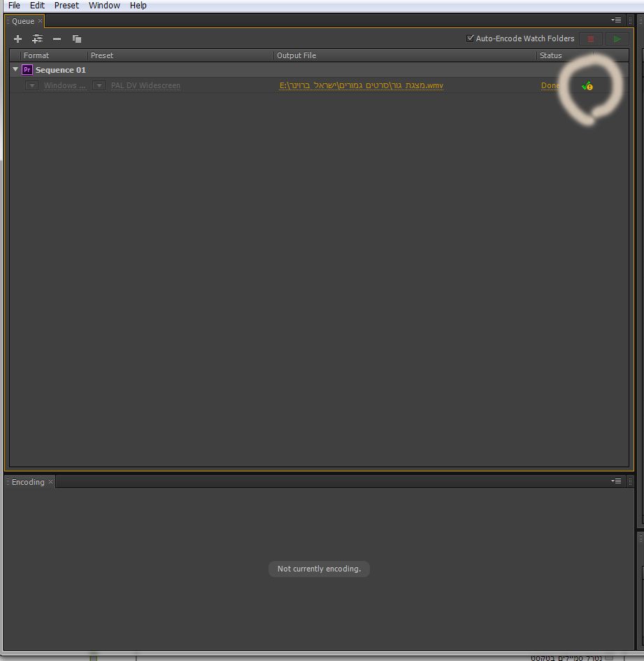This screenshot has width=644, height=661.
Task: Close the Encoding panel tab
Action: 50,481
